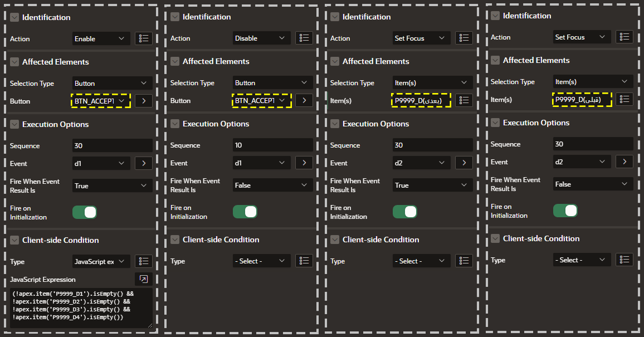644x337 pixels.
Task: Collapse Identification section in Disable panel
Action: [x=175, y=17]
